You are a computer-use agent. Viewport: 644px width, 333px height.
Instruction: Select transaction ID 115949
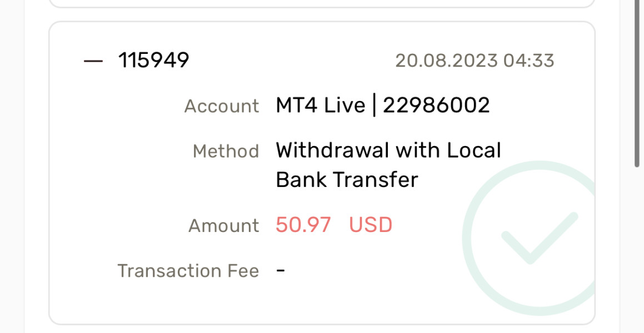(x=154, y=60)
